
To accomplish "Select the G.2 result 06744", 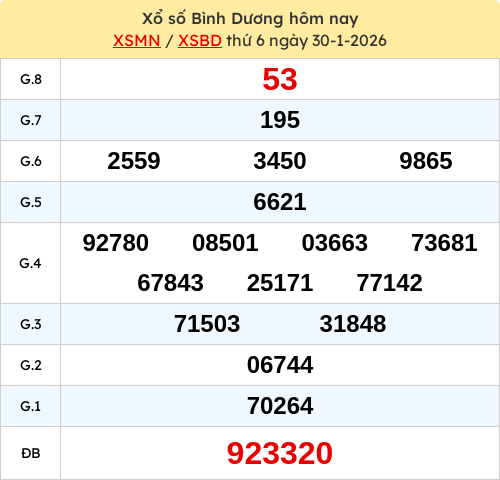I will 280,365.
